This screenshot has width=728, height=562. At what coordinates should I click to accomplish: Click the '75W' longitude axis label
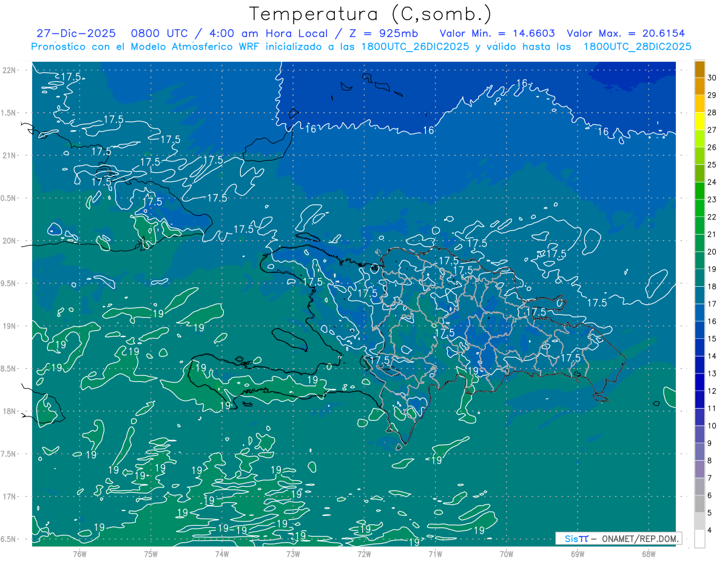click(x=151, y=554)
